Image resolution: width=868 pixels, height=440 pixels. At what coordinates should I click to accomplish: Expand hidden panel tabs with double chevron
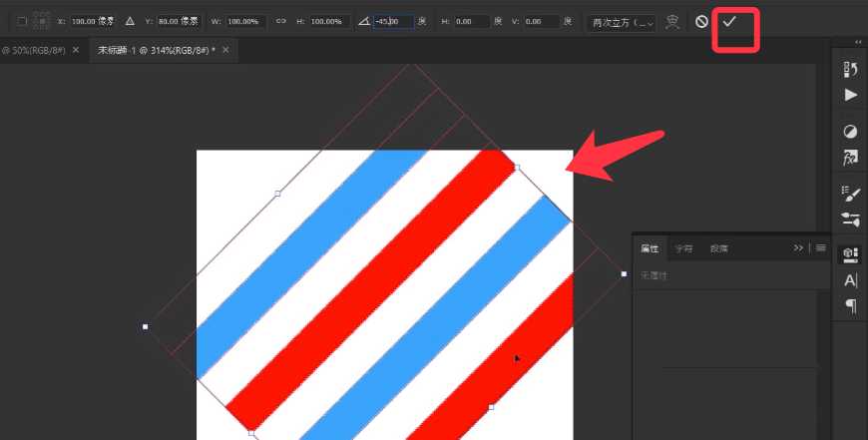(798, 247)
